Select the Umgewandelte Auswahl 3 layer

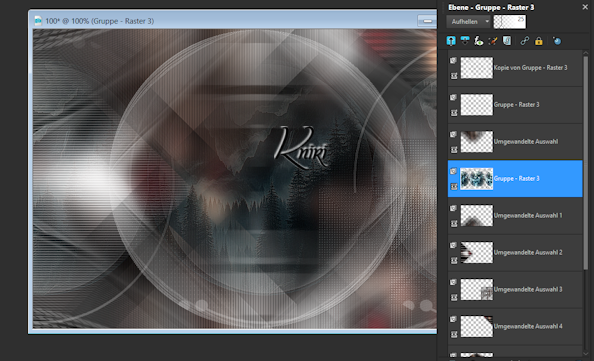tap(515, 289)
